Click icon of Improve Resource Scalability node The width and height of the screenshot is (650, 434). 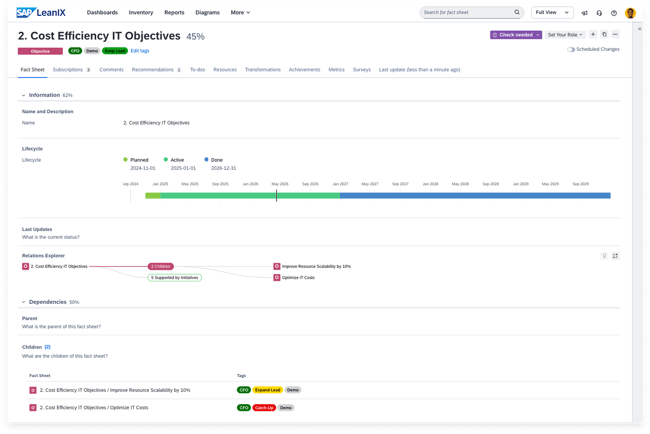276,266
